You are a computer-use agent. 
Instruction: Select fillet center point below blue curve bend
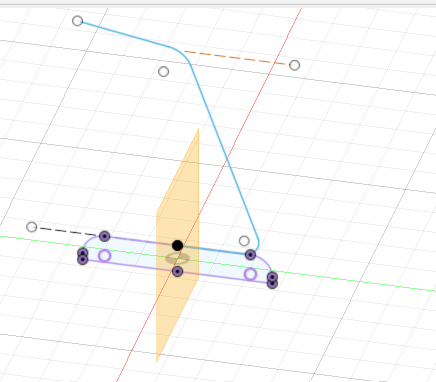tap(163, 71)
